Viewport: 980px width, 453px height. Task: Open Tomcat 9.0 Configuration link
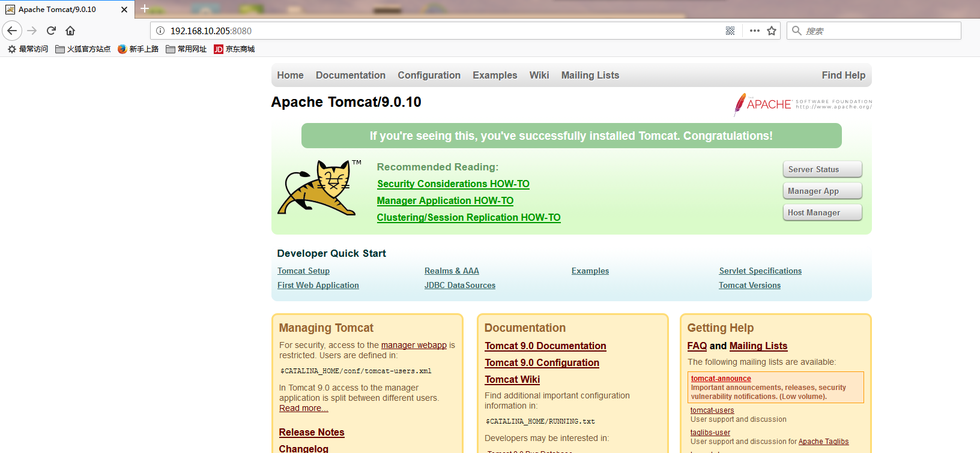[x=542, y=363]
